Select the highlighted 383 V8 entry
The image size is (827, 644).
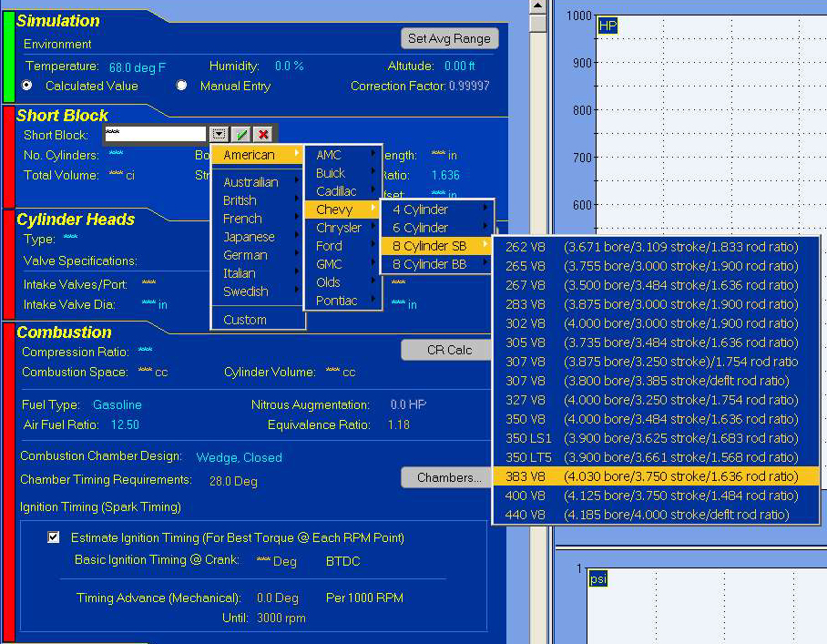[656, 476]
